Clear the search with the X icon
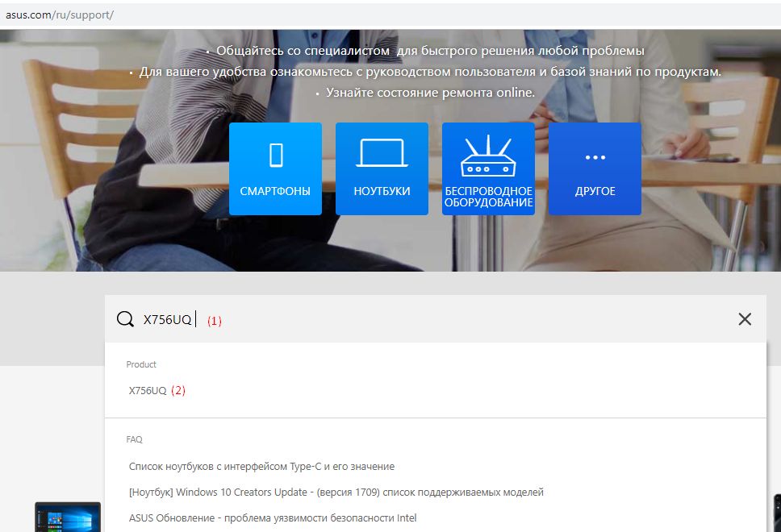 [745, 319]
